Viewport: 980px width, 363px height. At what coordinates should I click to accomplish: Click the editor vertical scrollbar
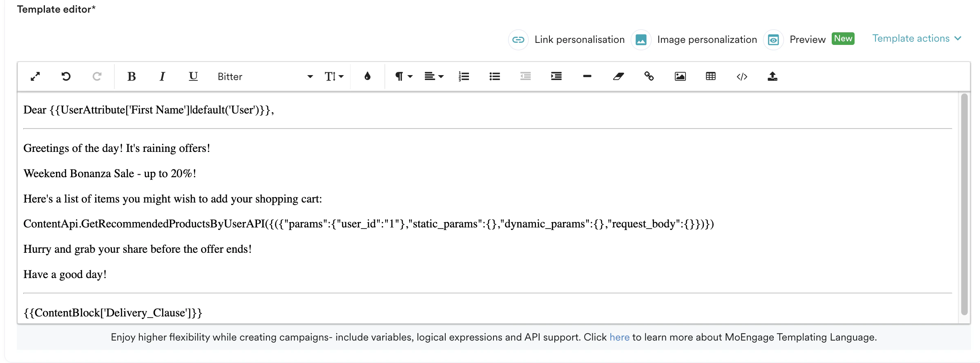[x=964, y=204]
